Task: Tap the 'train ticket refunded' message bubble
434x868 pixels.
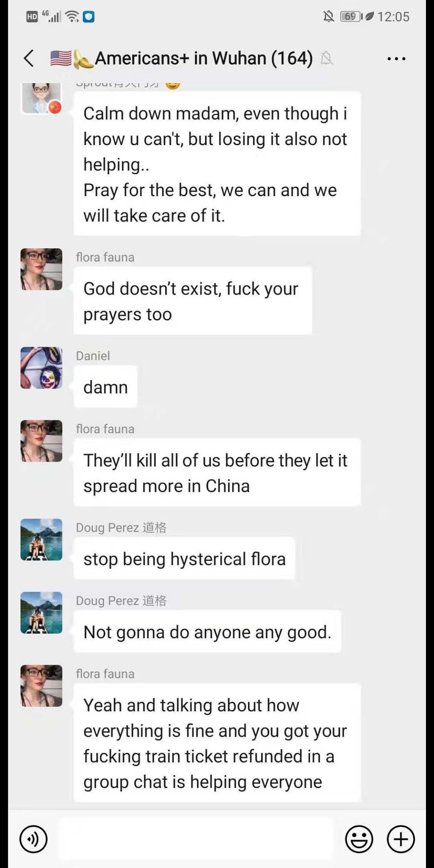Action: click(217, 743)
